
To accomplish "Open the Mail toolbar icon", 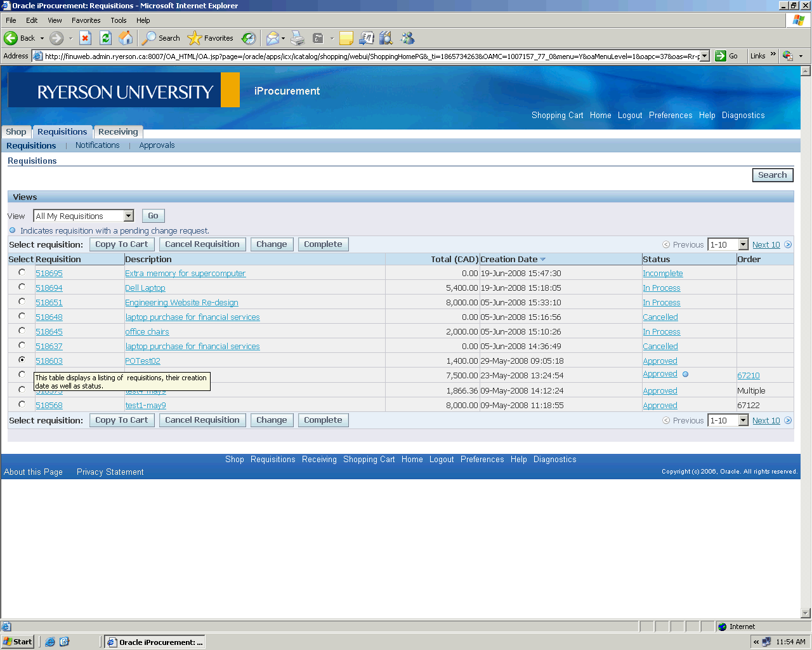I will point(273,38).
